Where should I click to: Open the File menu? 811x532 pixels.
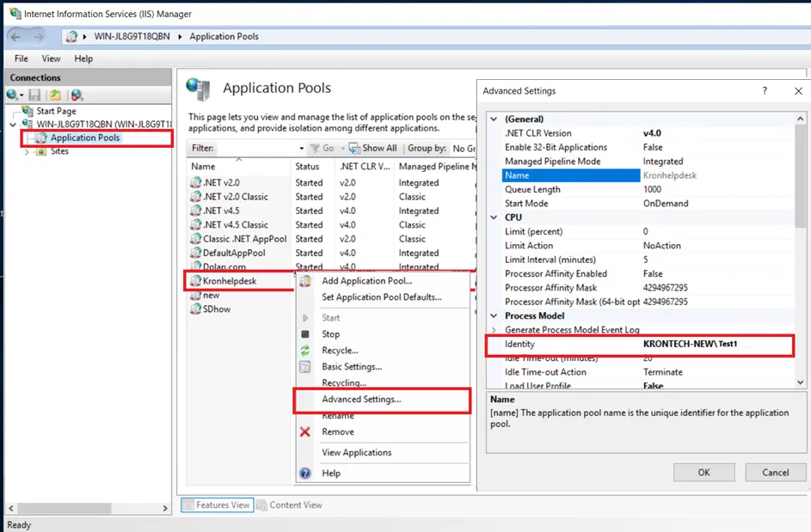tap(22, 58)
